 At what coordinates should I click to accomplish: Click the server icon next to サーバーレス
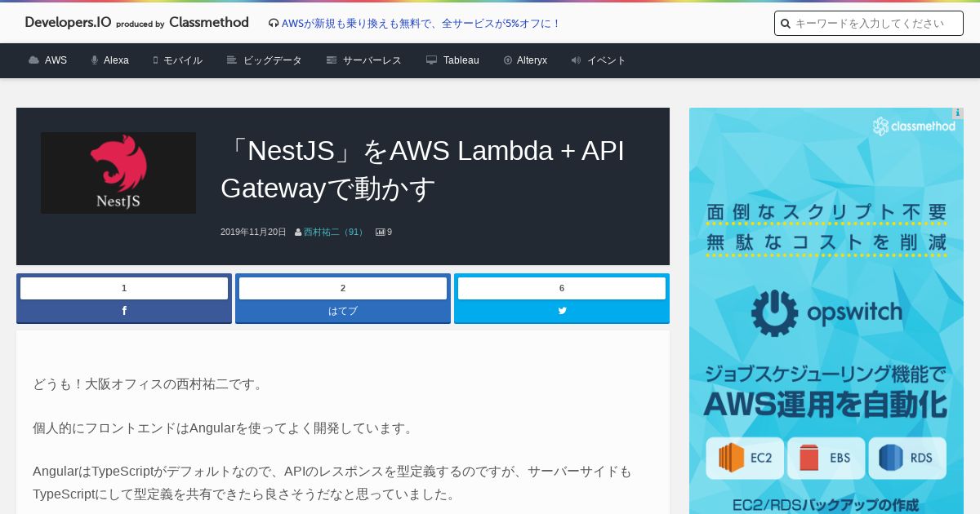(332, 60)
